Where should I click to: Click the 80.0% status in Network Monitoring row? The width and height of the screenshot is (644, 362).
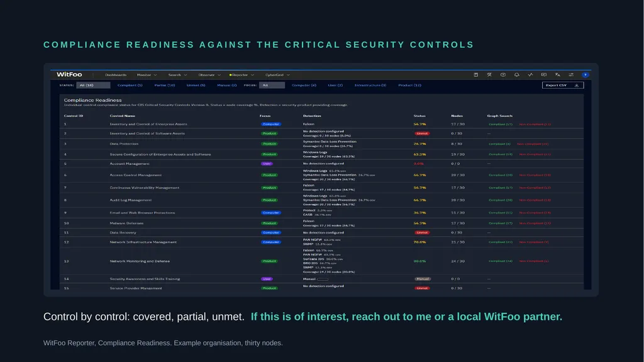(x=419, y=261)
